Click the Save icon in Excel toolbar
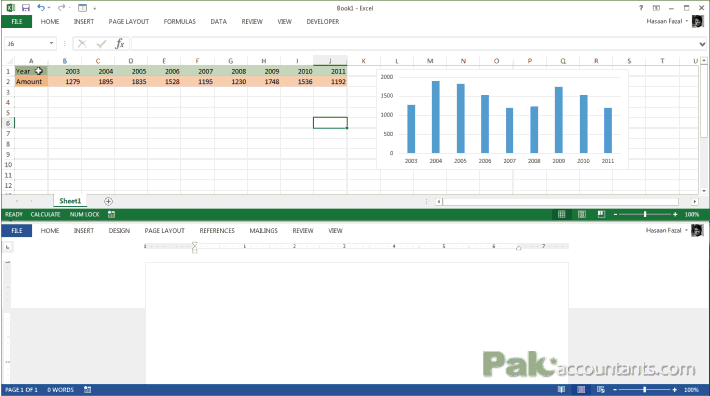The height and width of the screenshot is (396, 710). [x=25, y=8]
